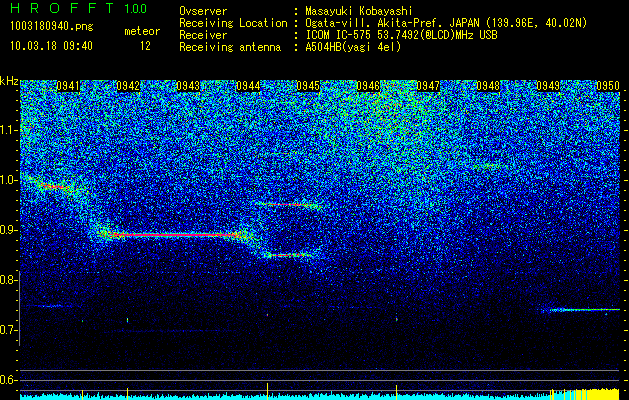Screen dimensions: 629x400
Task: Select the file name 1003180940.png
Action: [x=52, y=26]
